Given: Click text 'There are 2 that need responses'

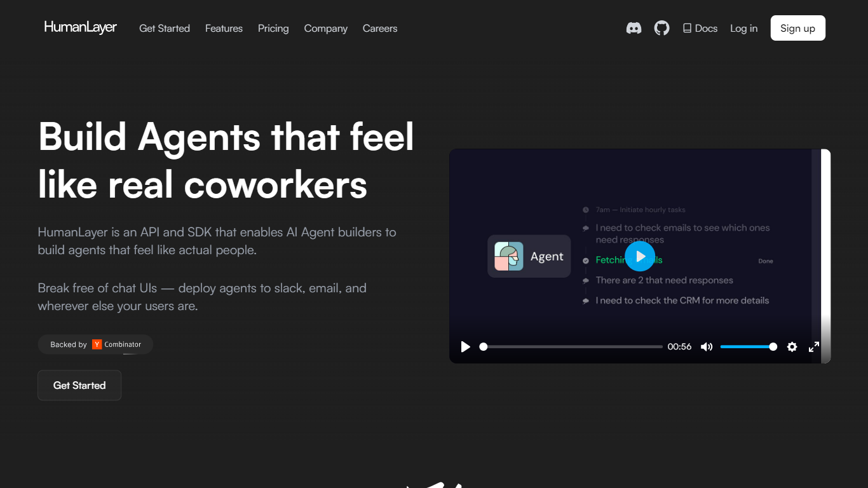Looking at the screenshot, I should [665, 280].
